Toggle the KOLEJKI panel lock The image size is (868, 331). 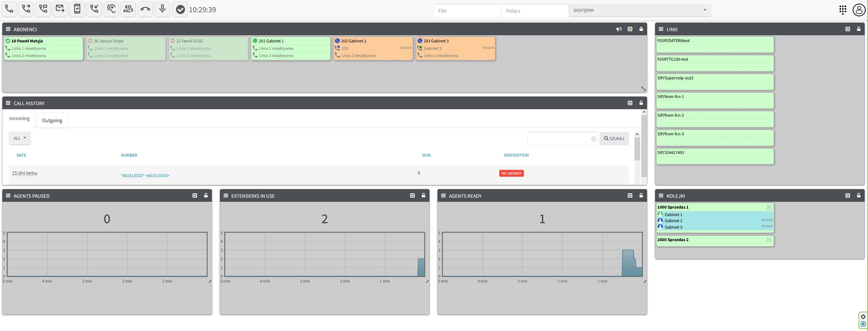tap(859, 195)
